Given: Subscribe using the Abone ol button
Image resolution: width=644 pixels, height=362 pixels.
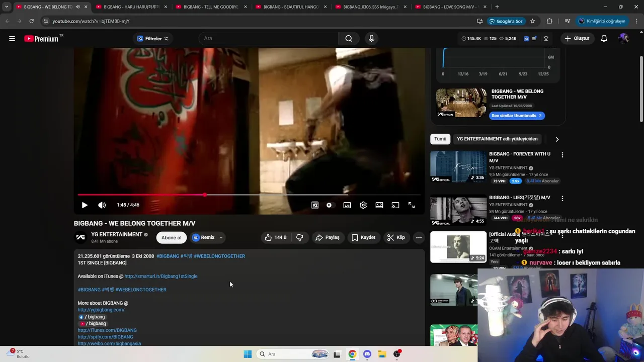Looking at the screenshot, I should (x=172, y=237).
